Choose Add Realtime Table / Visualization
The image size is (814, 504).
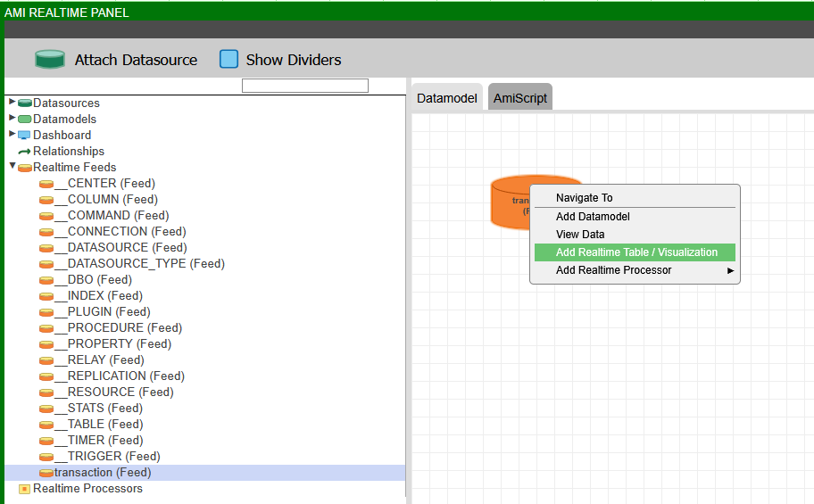(635, 252)
